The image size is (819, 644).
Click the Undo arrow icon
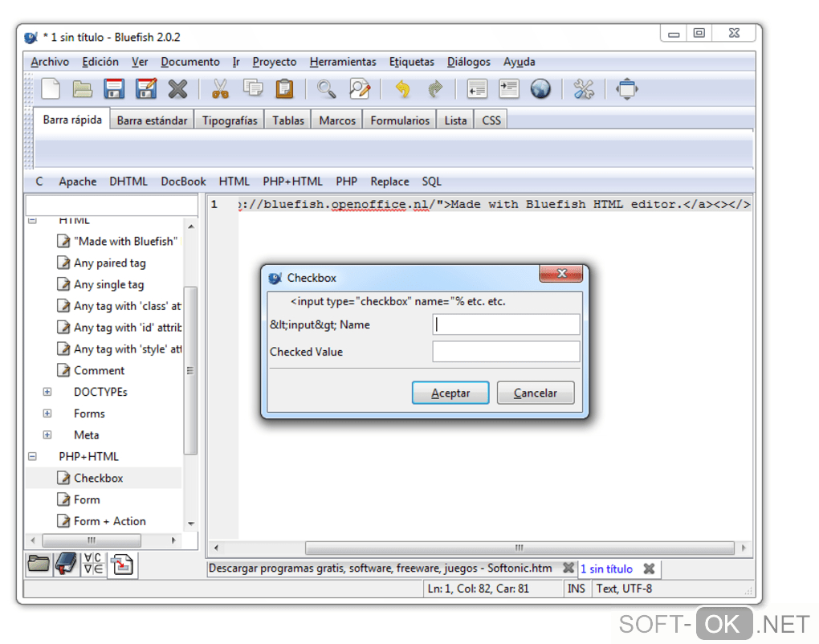[402, 89]
